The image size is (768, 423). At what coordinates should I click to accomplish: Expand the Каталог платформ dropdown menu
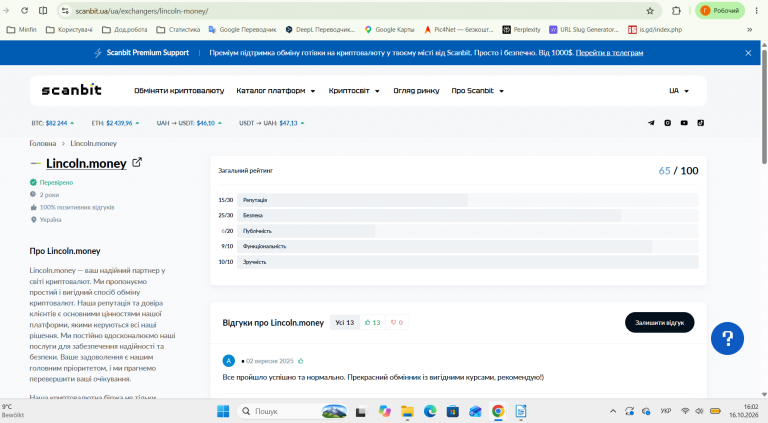(276, 91)
